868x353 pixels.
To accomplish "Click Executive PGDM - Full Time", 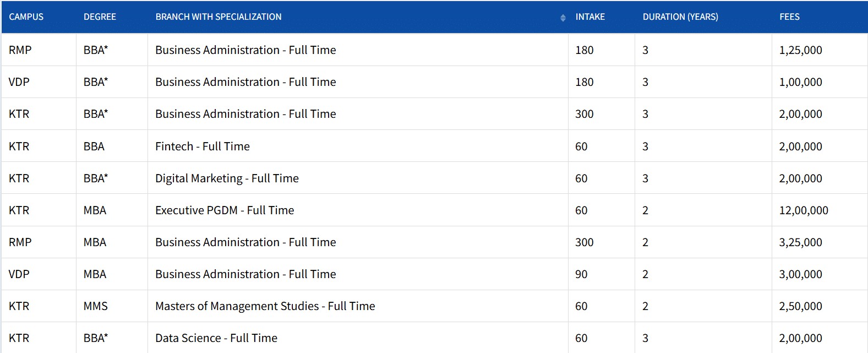I will click(225, 210).
